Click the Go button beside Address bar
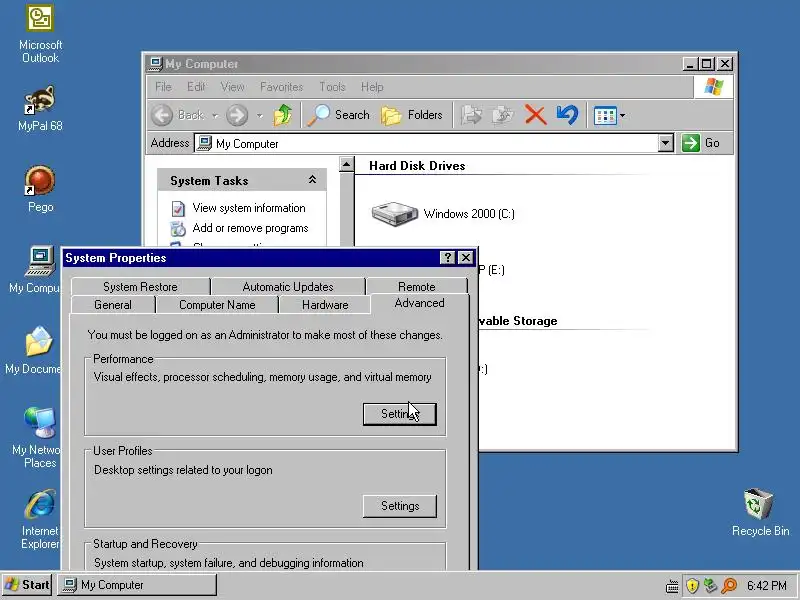800x600 pixels. coord(701,143)
